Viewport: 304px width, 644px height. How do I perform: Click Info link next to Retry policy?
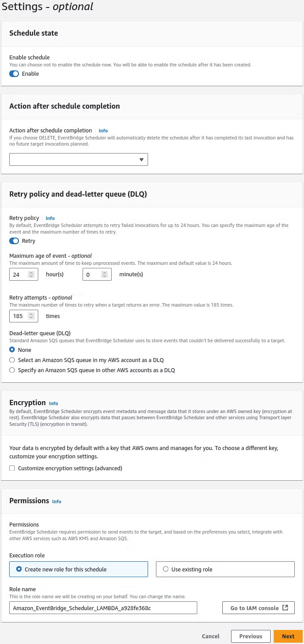pos(50,218)
